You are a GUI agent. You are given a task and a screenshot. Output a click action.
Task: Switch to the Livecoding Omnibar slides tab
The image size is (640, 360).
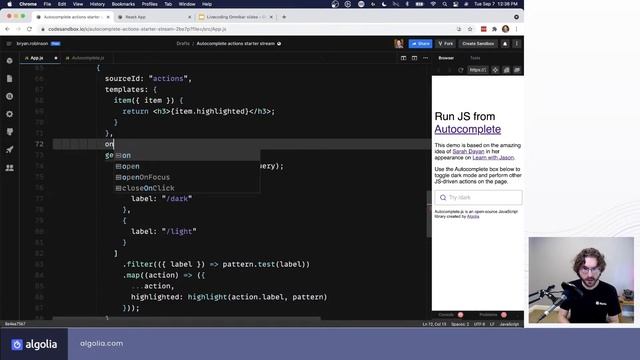(236, 17)
